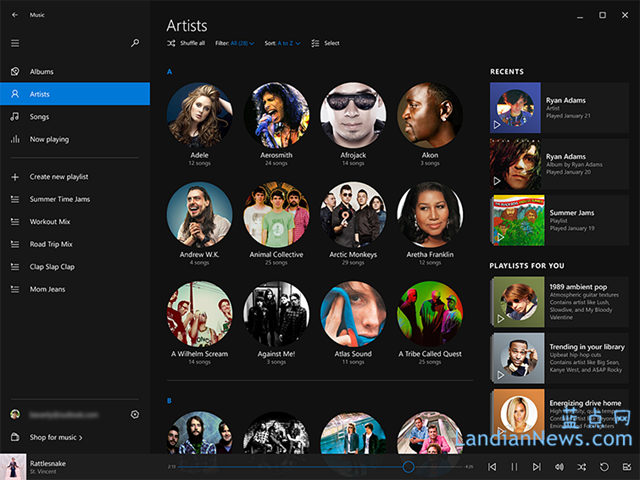
Task: Expand the Sort A to Z dropdown
Action: tap(282, 43)
